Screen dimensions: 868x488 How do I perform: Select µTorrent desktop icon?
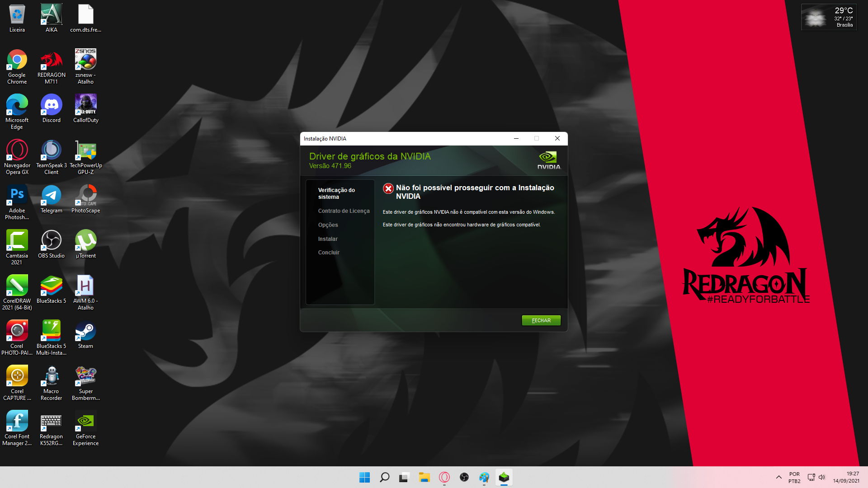point(86,244)
